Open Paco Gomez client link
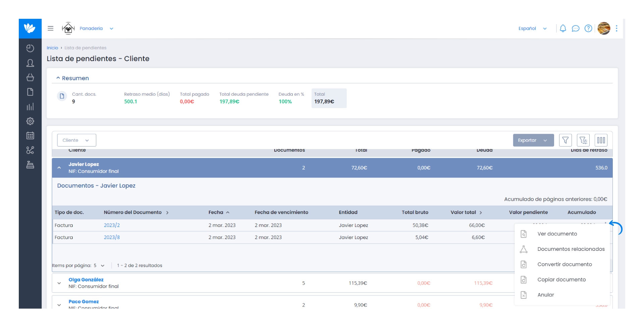The height and width of the screenshot is (327, 644). (x=84, y=302)
